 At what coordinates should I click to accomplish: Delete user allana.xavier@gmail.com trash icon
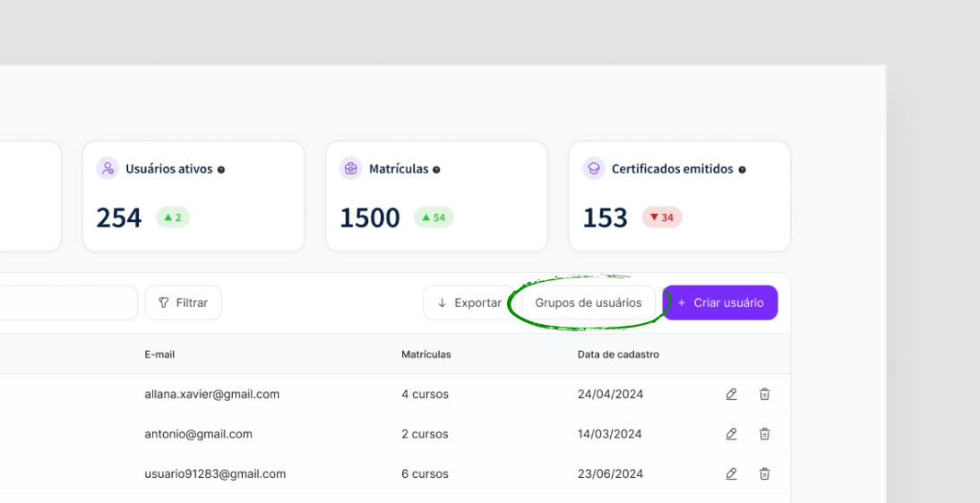click(764, 395)
